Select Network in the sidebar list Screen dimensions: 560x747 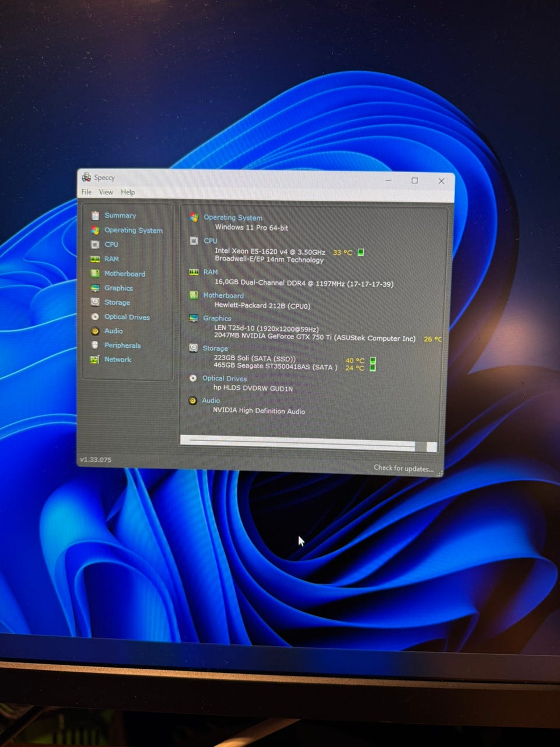point(118,359)
